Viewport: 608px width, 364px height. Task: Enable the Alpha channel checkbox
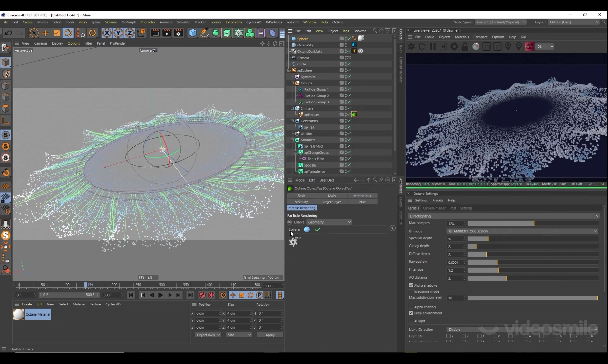411,307
